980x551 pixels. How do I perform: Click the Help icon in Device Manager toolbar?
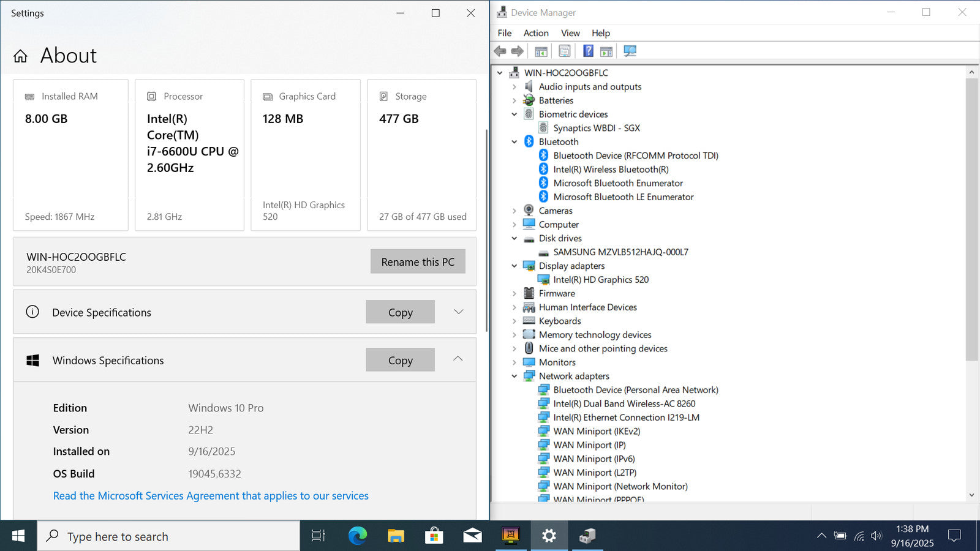(588, 51)
